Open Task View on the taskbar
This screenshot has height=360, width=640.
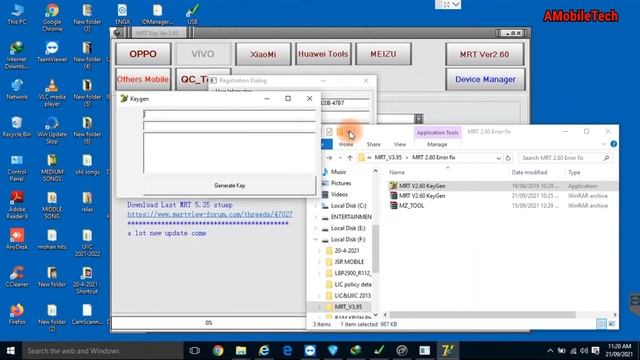(195, 351)
